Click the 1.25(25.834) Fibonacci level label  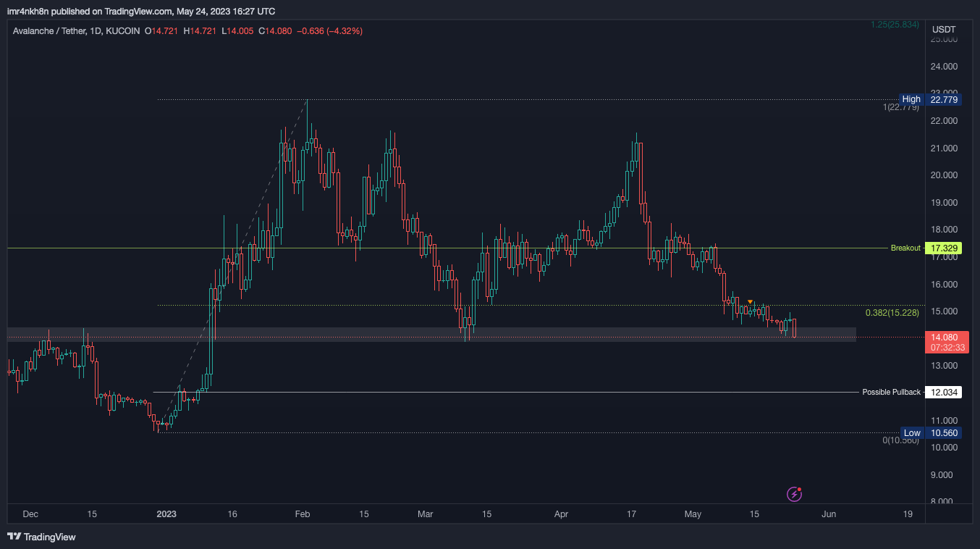point(895,25)
